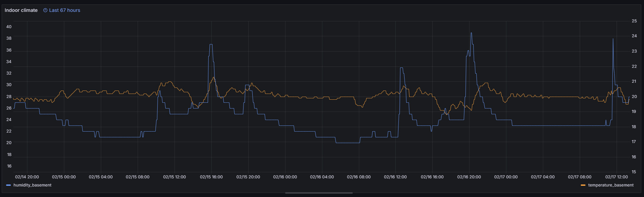Click the lowest humidity dip before 02/16 08:00
Viewport: 644px width, 197px height.
point(347,143)
